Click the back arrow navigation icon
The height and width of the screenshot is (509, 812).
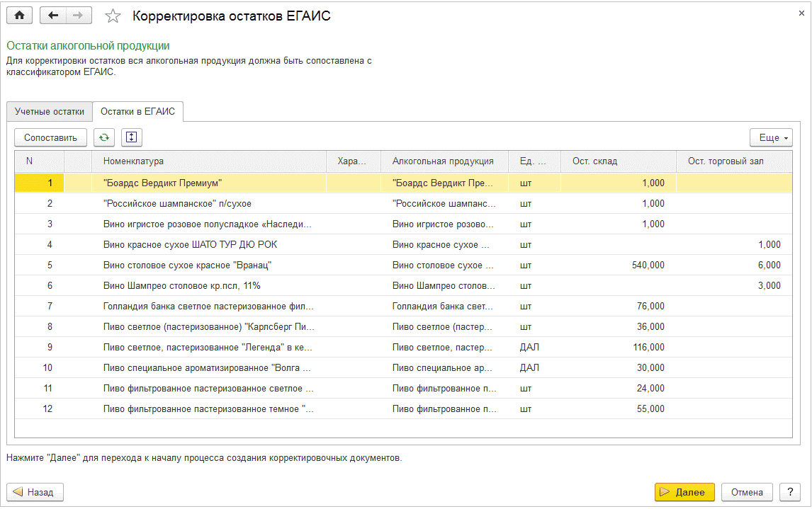pos(54,16)
